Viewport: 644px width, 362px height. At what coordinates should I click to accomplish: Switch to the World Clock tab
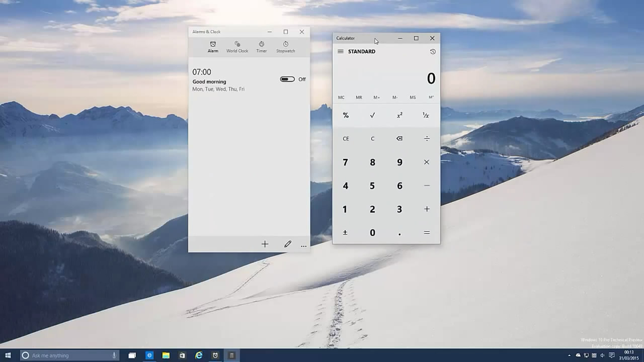(237, 47)
